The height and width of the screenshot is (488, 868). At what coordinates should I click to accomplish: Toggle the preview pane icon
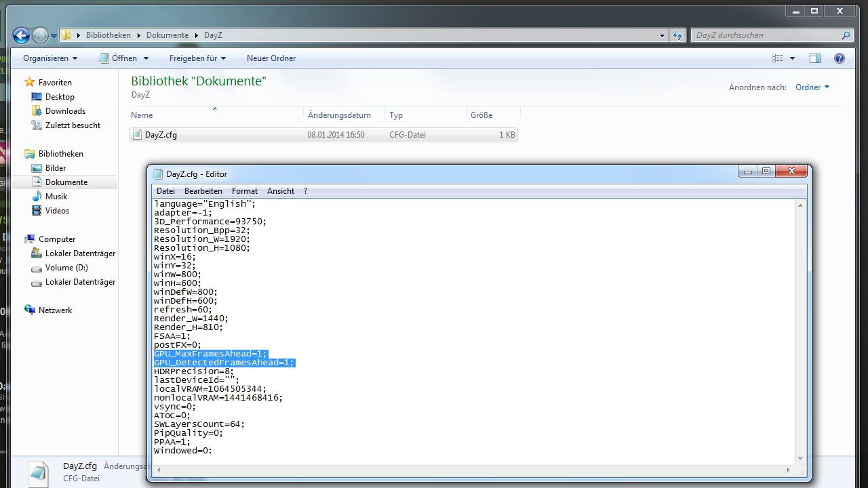[x=815, y=58]
